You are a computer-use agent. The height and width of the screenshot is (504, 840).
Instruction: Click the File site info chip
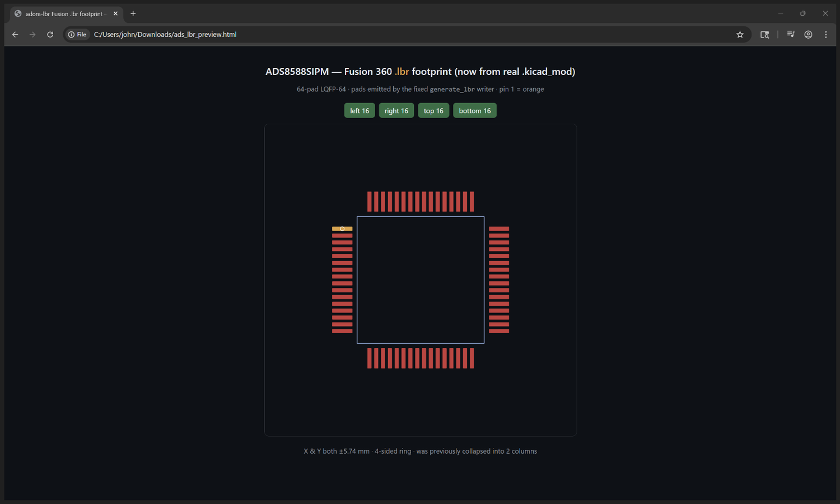coord(77,35)
